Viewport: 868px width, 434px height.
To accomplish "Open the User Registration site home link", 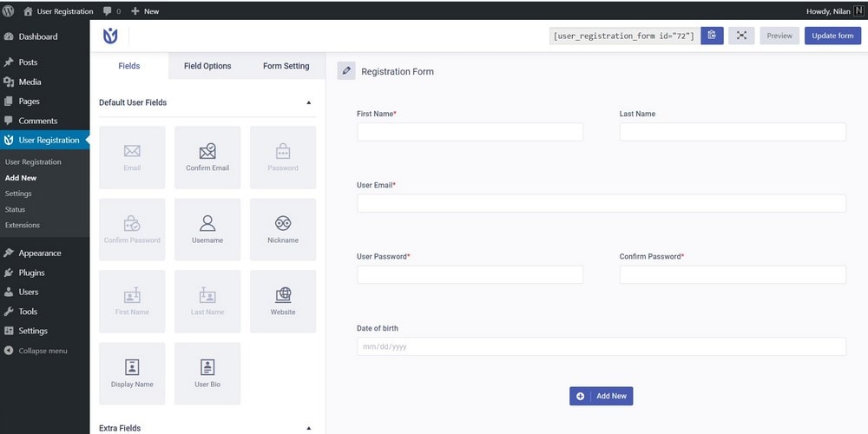I will pyautogui.click(x=58, y=11).
